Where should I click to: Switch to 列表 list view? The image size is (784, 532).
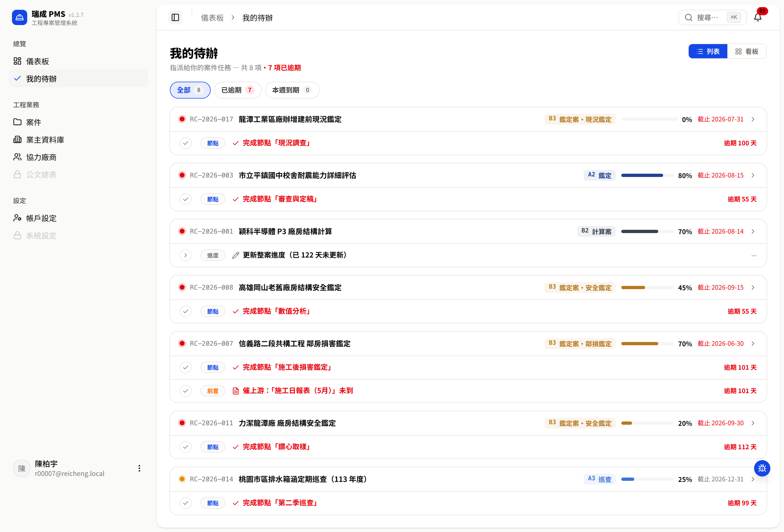pyautogui.click(x=708, y=51)
